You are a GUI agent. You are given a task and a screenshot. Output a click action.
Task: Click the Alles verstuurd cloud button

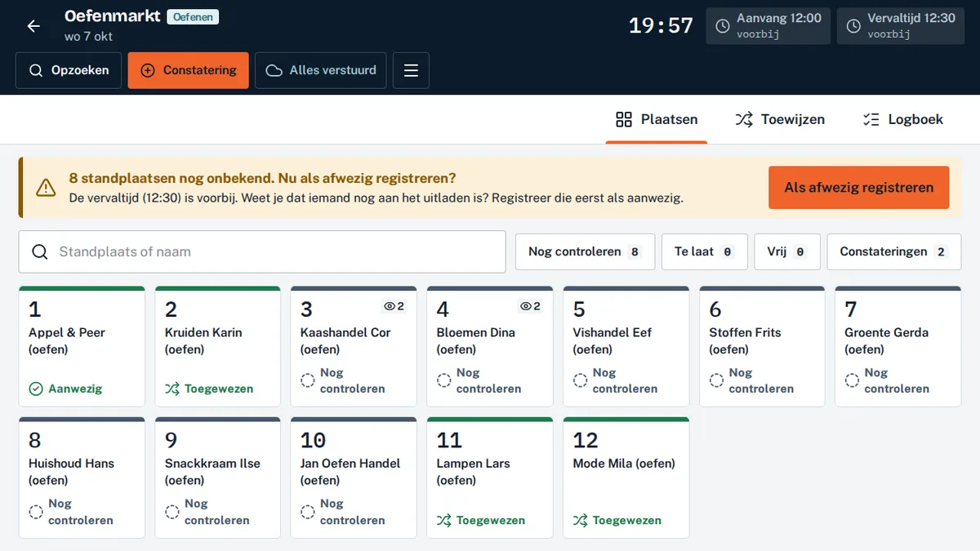pos(321,70)
